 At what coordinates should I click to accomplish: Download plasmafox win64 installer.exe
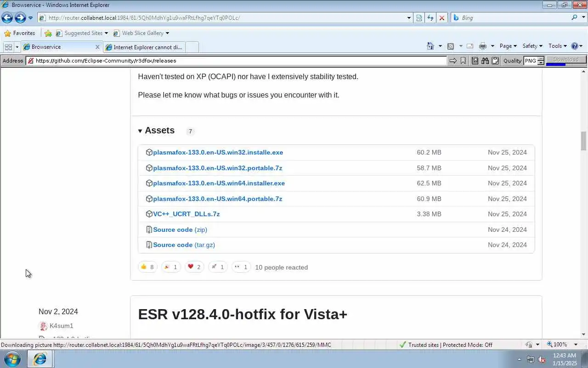point(219,183)
